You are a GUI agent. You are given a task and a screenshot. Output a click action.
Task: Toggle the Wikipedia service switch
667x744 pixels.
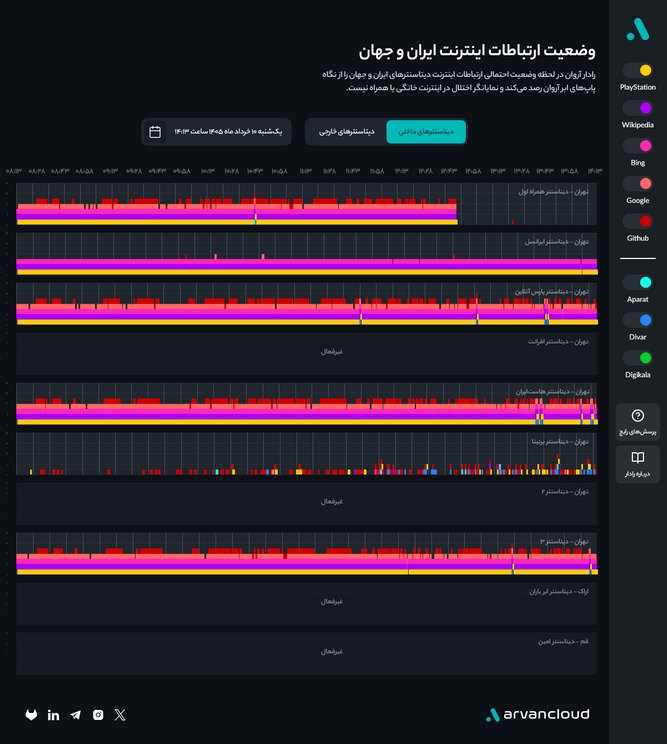[638, 108]
